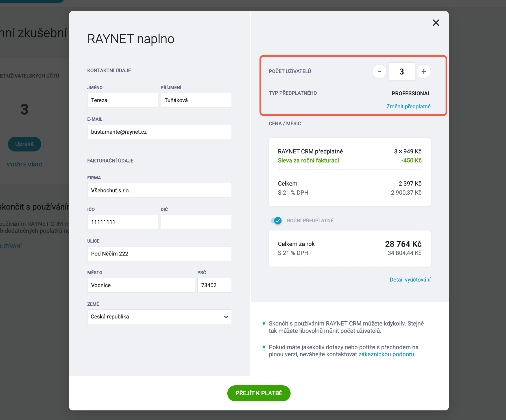Click the Příjmení input field
Screen dimensions: 506x420
pyautogui.click(x=196, y=100)
